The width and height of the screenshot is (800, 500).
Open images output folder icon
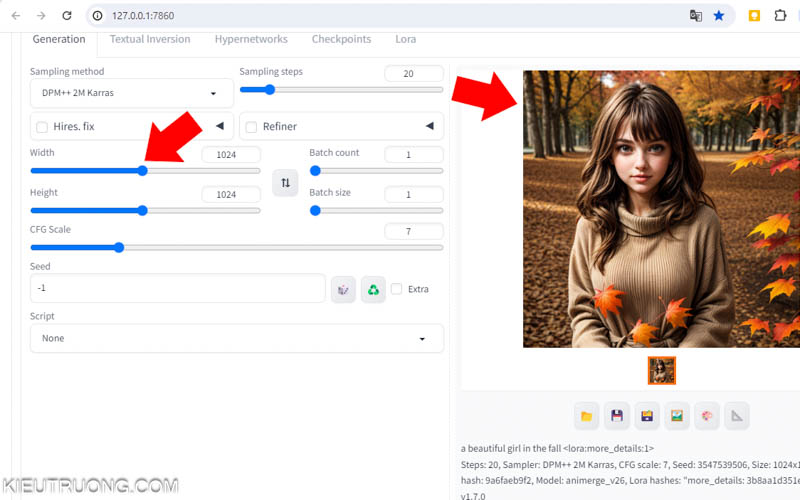point(586,416)
